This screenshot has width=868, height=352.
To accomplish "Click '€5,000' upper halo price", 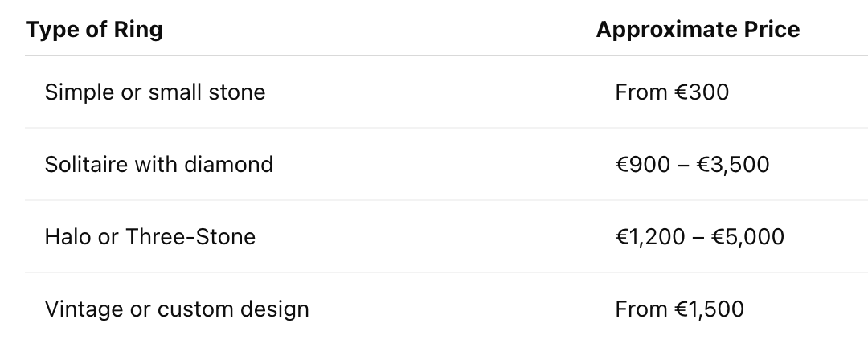I will click(748, 237).
